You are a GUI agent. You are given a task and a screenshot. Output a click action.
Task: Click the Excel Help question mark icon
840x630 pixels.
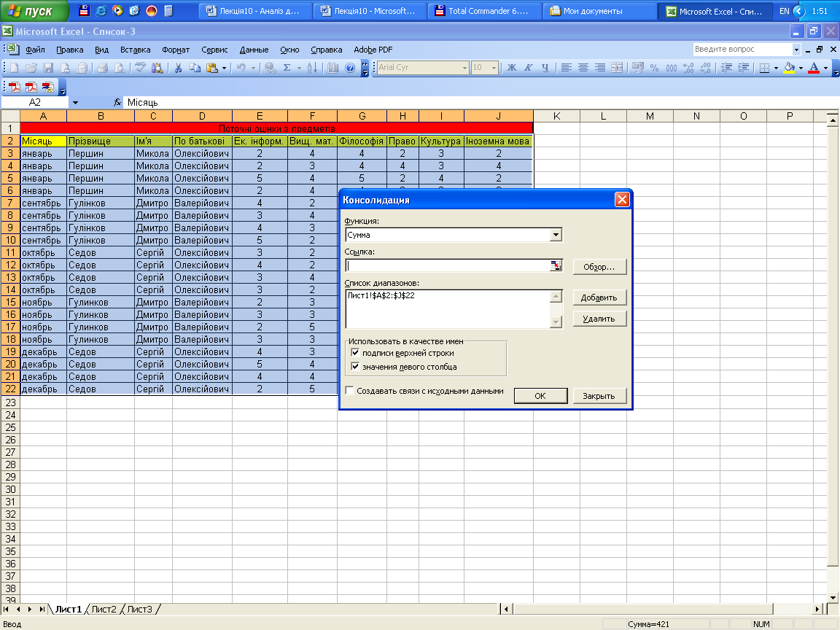(x=350, y=68)
